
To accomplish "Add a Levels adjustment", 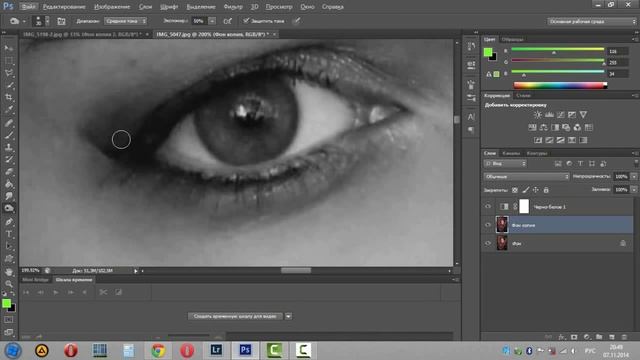I will click(549, 115).
